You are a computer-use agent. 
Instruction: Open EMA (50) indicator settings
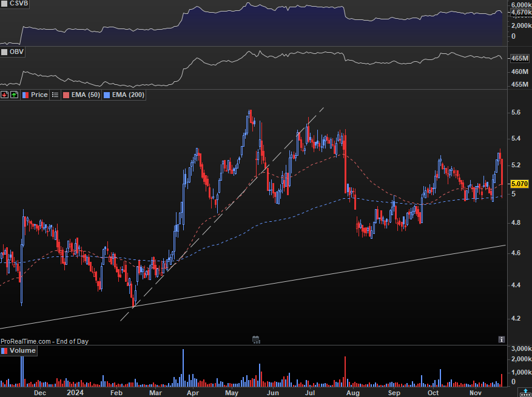click(86, 95)
